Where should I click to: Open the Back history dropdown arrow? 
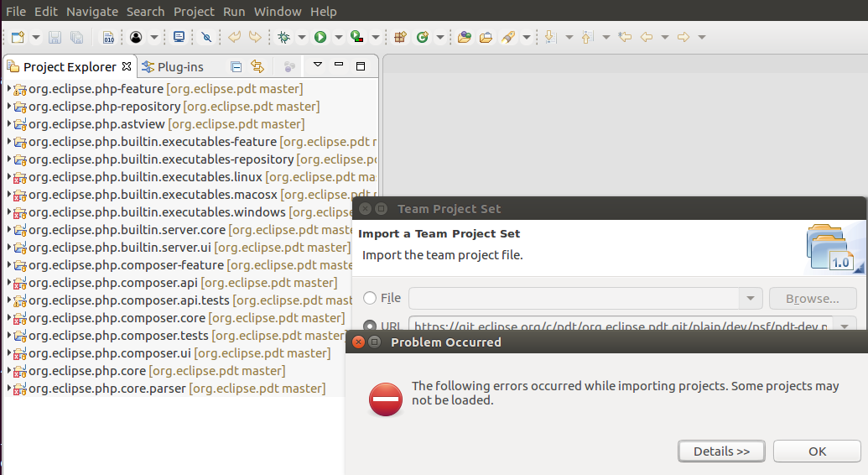(x=665, y=37)
